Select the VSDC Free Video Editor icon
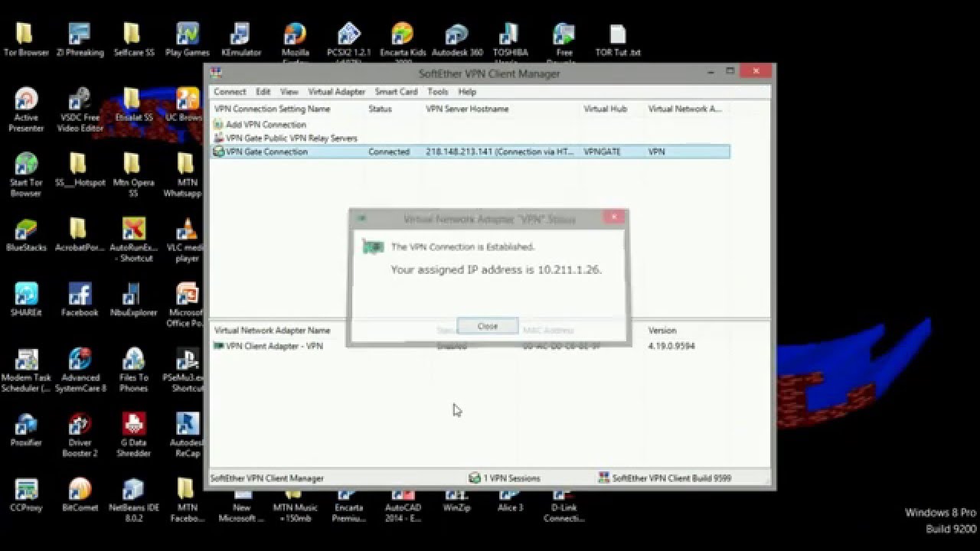 [x=80, y=109]
